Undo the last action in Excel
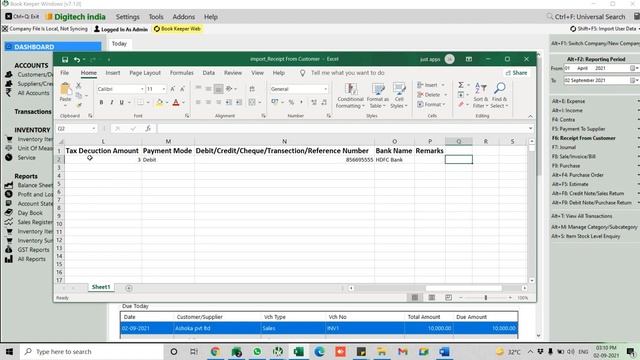Viewport: 640px width, 360px height. click(77, 60)
